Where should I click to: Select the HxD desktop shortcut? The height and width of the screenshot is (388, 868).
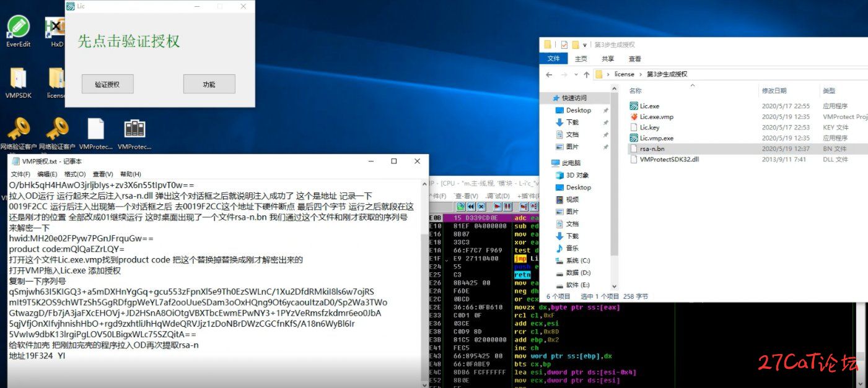(56, 32)
